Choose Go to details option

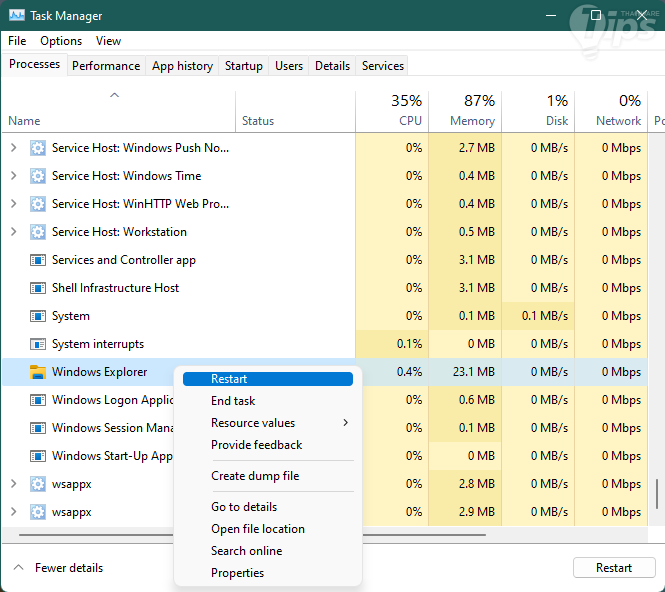click(x=268, y=507)
